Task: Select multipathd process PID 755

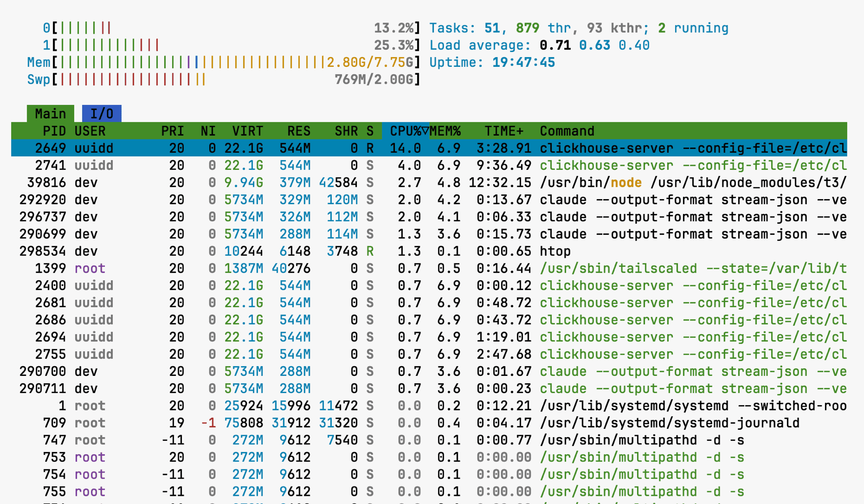Action: 429,492
